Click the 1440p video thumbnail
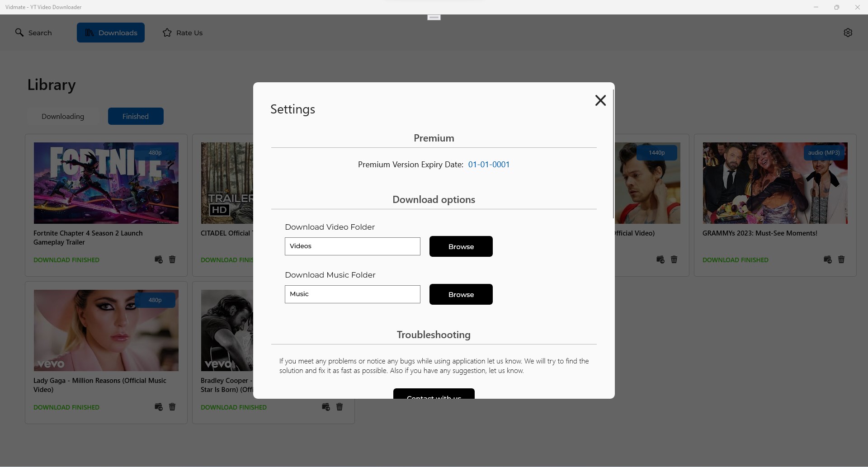The width and height of the screenshot is (868, 467). (x=647, y=183)
